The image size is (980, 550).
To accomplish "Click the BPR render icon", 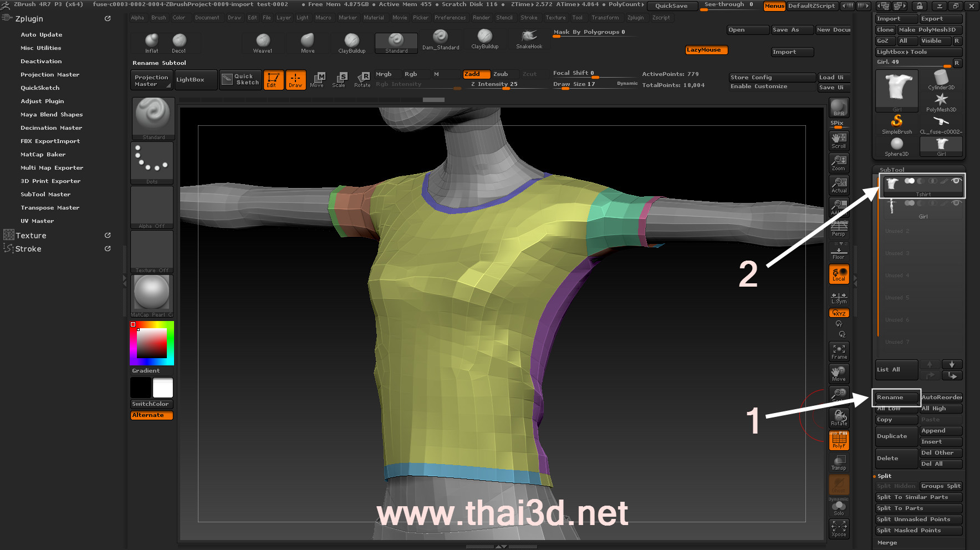I will point(839,107).
